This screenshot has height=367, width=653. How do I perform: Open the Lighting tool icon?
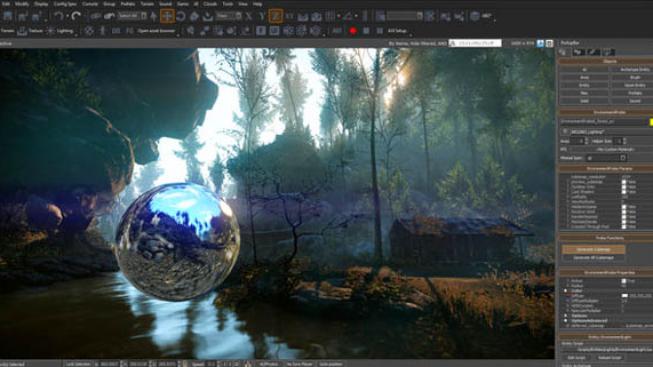[50, 31]
